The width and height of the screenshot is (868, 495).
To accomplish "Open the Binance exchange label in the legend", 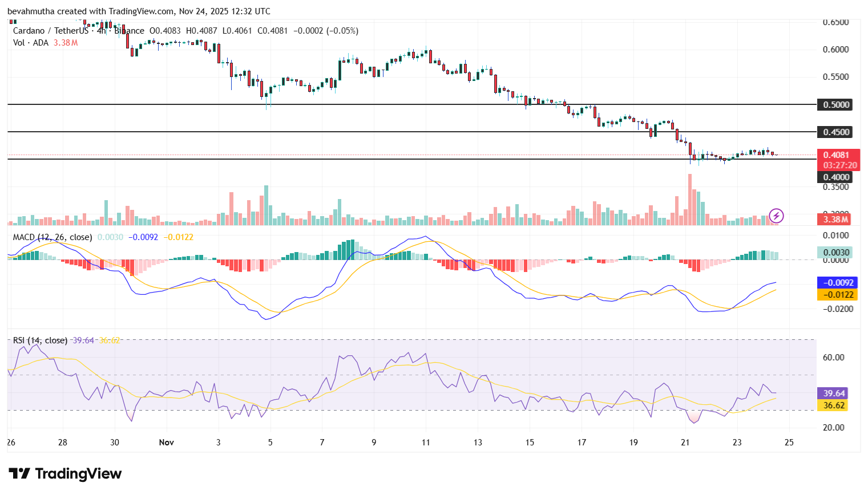I will point(129,30).
